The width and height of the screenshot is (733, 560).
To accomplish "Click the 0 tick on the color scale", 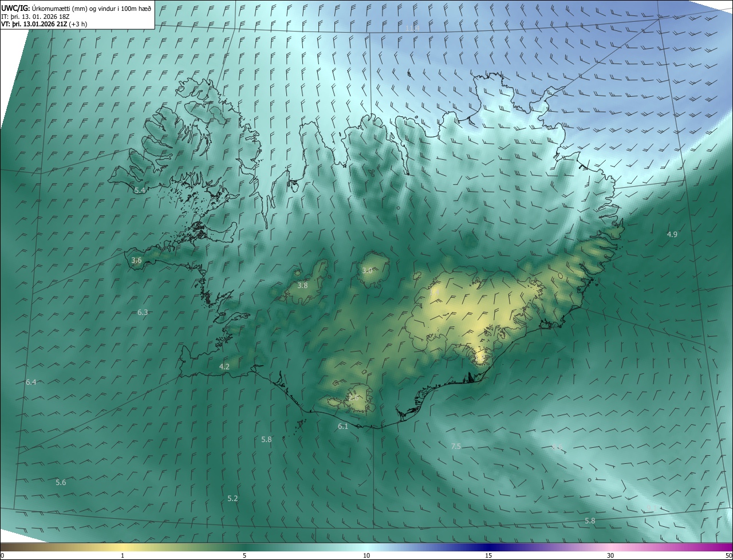I will point(2,555).
